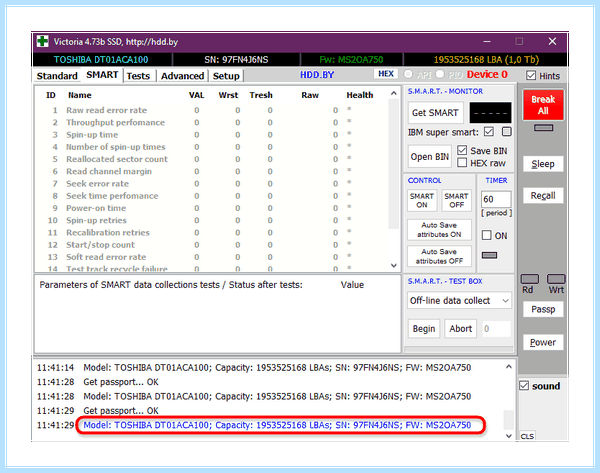Follow the HDD.BY link
Screen dimensions: 600x473
(x=317, y=75)
